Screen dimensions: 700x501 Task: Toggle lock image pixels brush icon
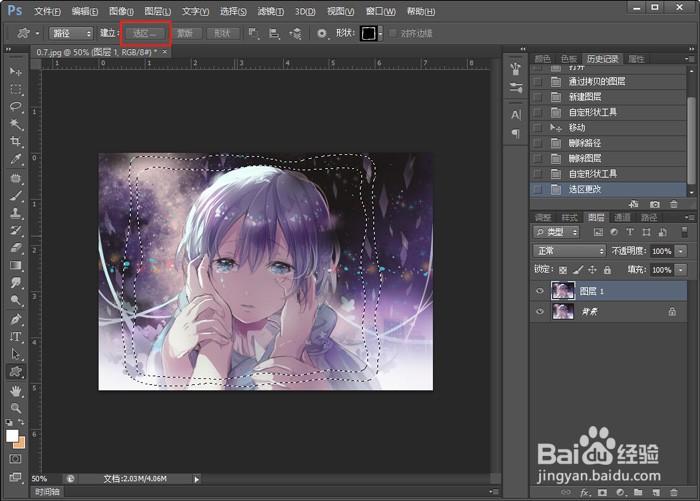(578, 270)
